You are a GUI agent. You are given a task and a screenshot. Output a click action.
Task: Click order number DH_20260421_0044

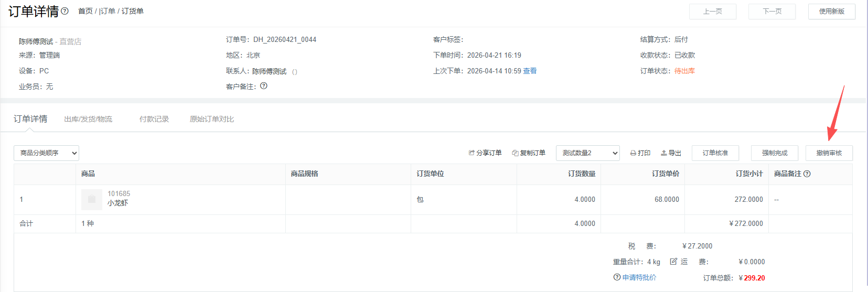point(285,39)
